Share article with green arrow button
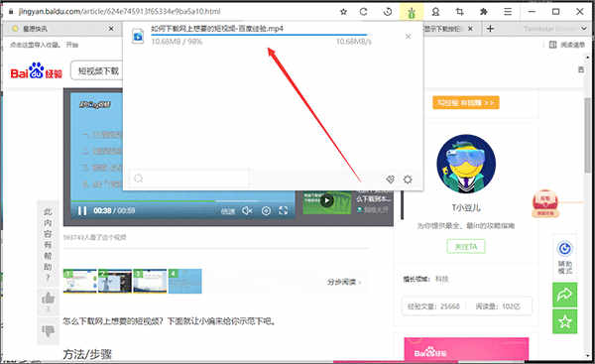The width and height of the screenshot is (595, 364). (564, 295)
